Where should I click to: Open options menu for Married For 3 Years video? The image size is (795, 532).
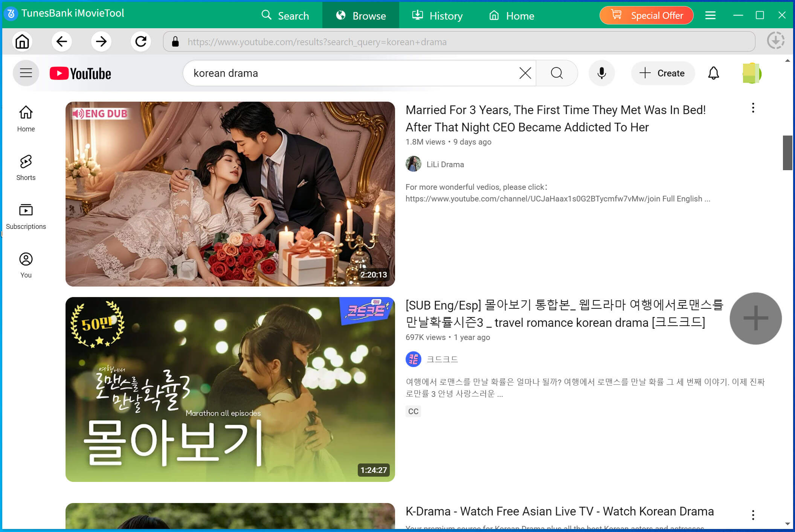point(753,108)
